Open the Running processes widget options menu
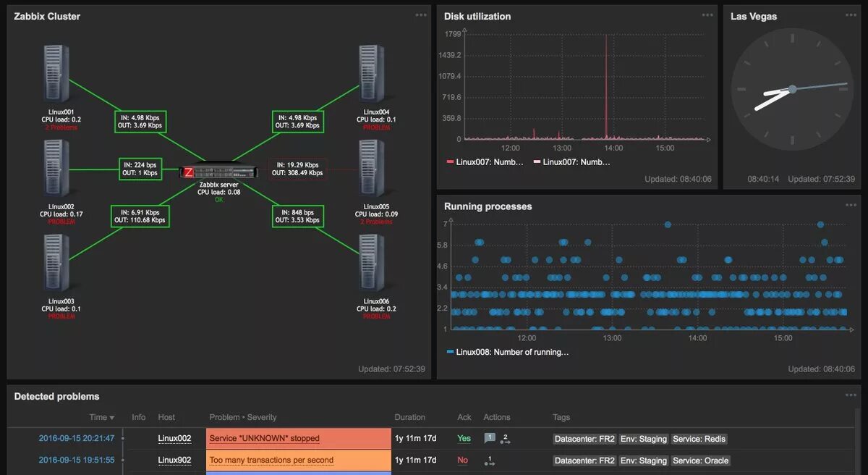 coord(851,205)
